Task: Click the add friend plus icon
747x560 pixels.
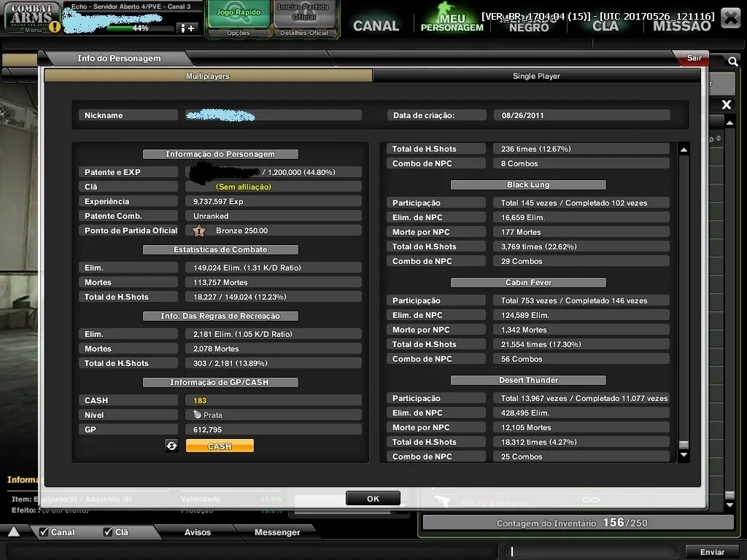Action: (x=187, y=28)
